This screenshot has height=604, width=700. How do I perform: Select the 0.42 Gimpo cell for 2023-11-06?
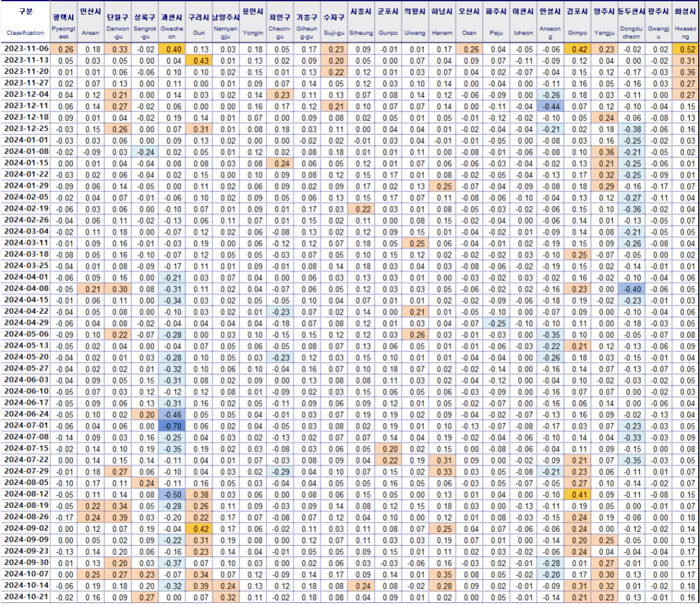577,49
